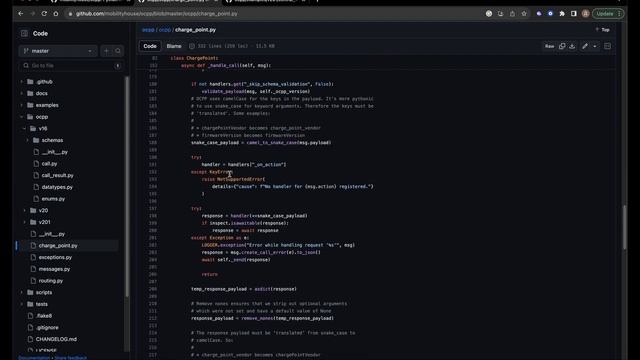
Task: Open CHANGELOG.md in the file tree
Action: [56, 339]
